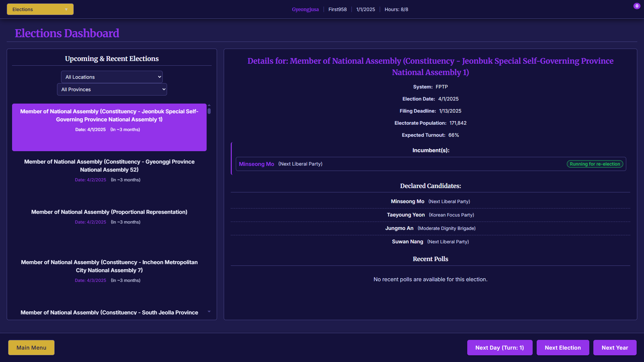
Task: Expand the All Provinces filter
Action: coord(112,89)
